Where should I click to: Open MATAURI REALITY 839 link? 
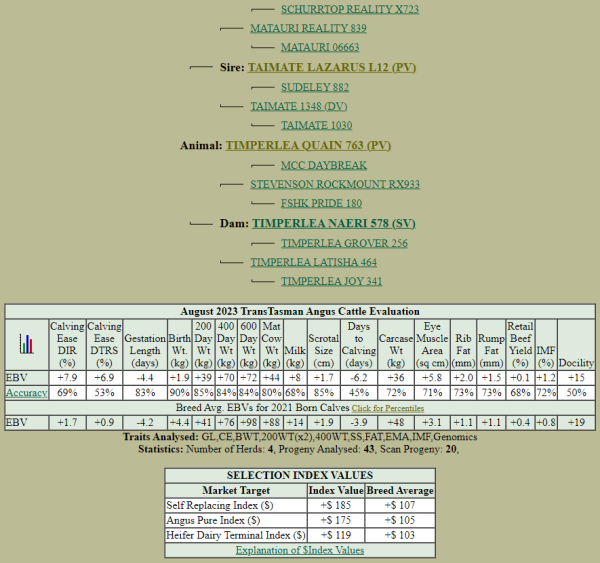pyautogui.click(x=308, y=28)
